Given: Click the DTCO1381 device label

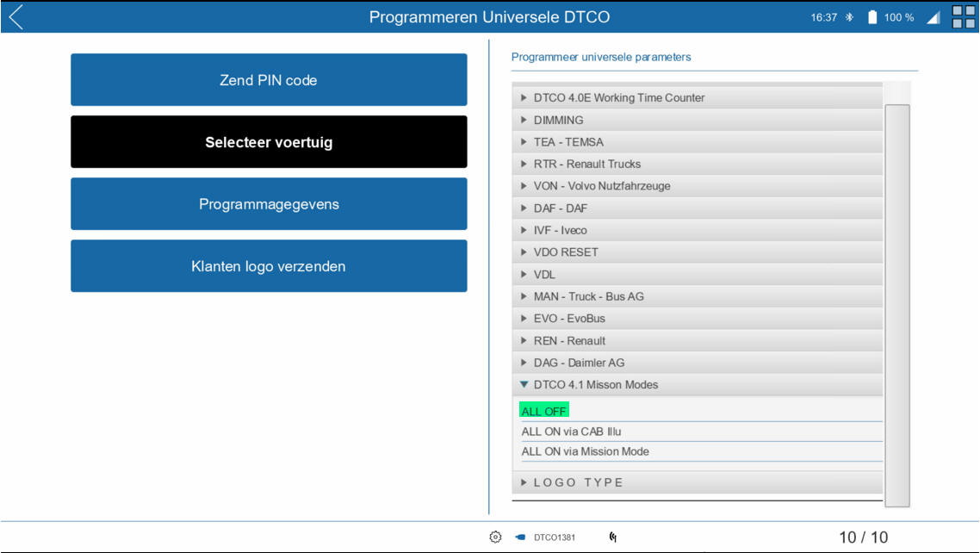Looking at the screenshot, I should [x=555, y=537].
